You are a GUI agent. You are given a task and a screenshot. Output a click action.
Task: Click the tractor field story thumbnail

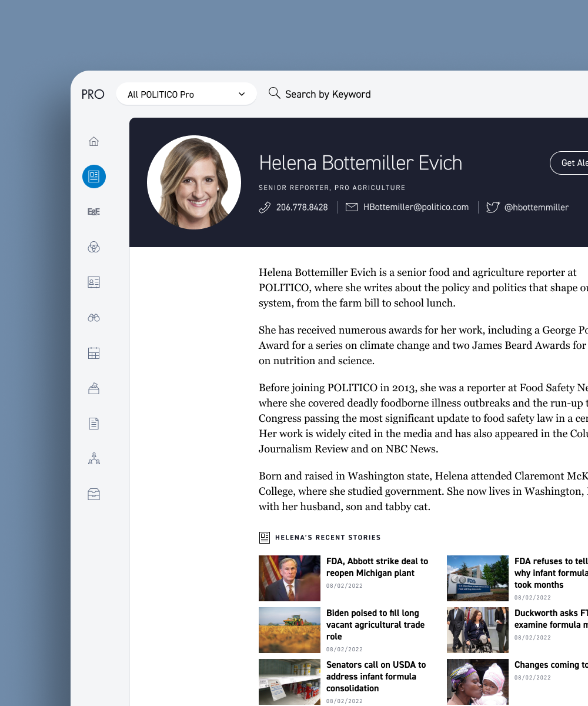pyautogui.click(x=289, y=630)
